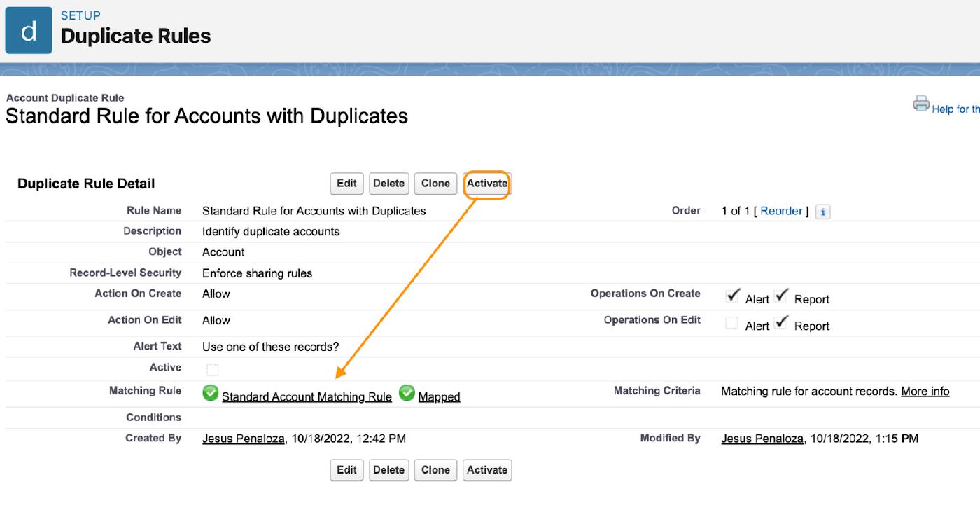Toggle the Active checkbox
The image size is (980, 531).
pos(213,369)
